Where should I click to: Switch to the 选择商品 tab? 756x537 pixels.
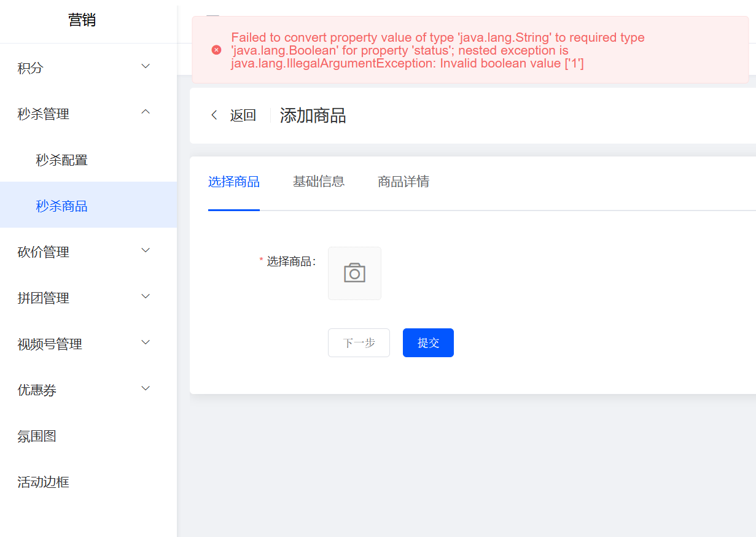click(234, 182)
